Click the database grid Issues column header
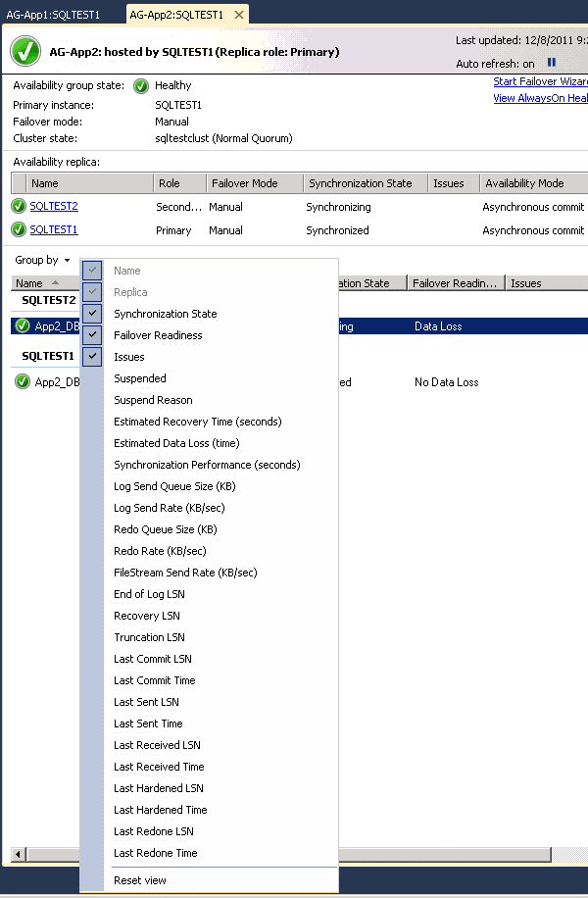This screenshot has width=588, height=898. pyautogui.click(x=547, y=283)
